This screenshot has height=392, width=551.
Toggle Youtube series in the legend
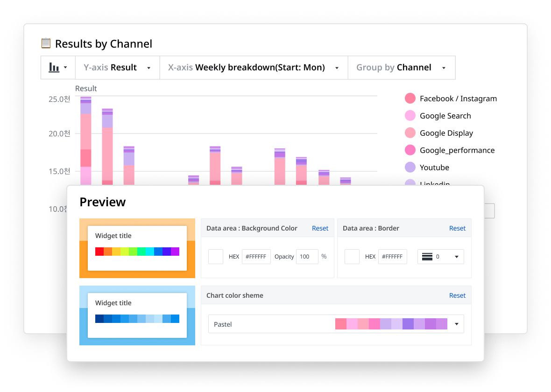[435, 167]
